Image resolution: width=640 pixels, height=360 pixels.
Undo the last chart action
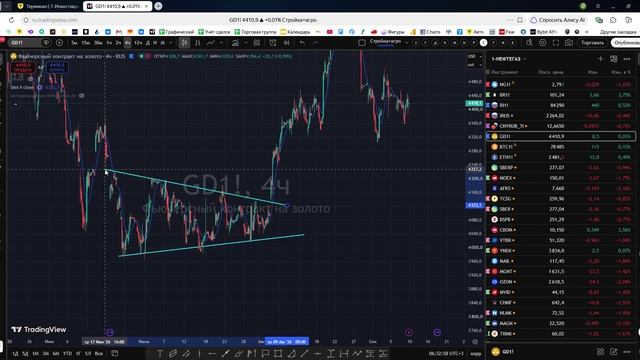(302, 43)
